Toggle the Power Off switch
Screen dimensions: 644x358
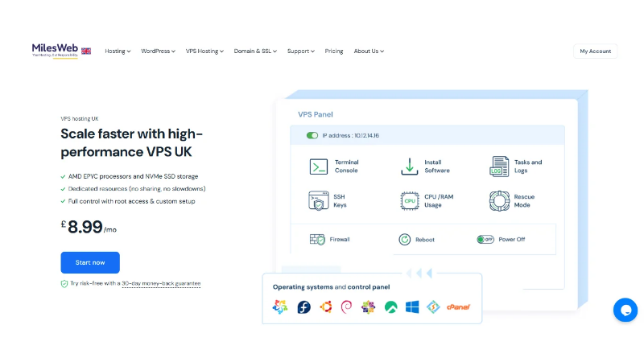pyautogui.click(x=485, y=240)
